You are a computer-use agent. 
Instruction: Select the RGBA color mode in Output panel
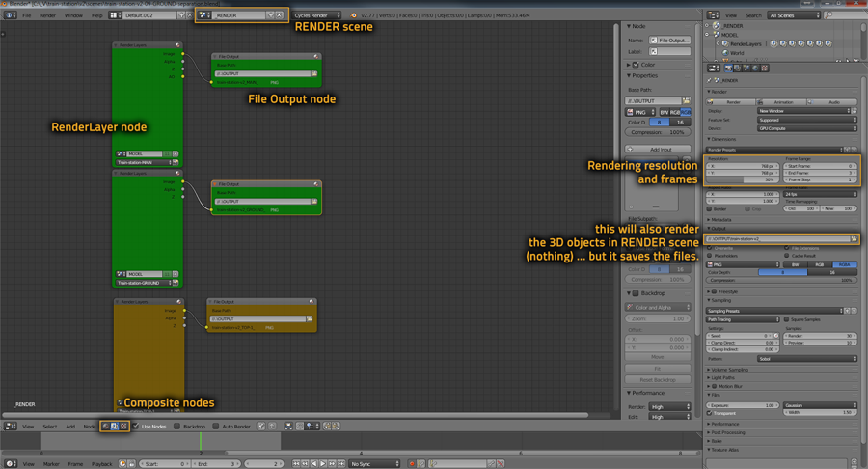pyautogui.click(x=845, y=264)
